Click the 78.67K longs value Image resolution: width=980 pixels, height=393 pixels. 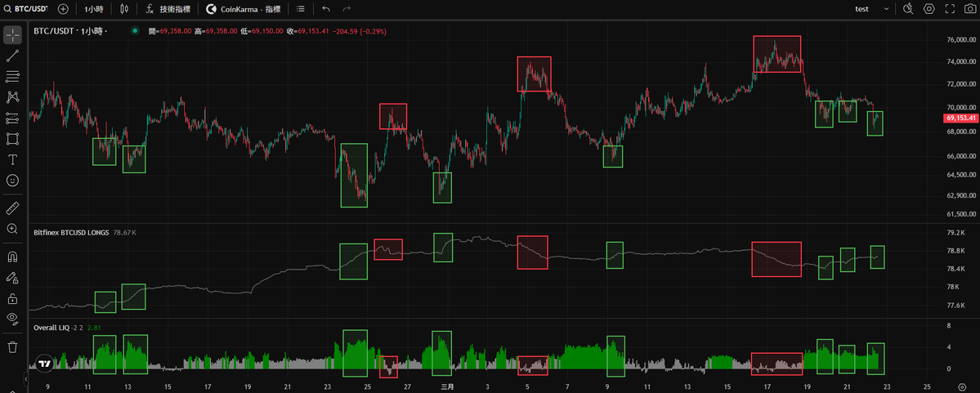coord(124,232)
